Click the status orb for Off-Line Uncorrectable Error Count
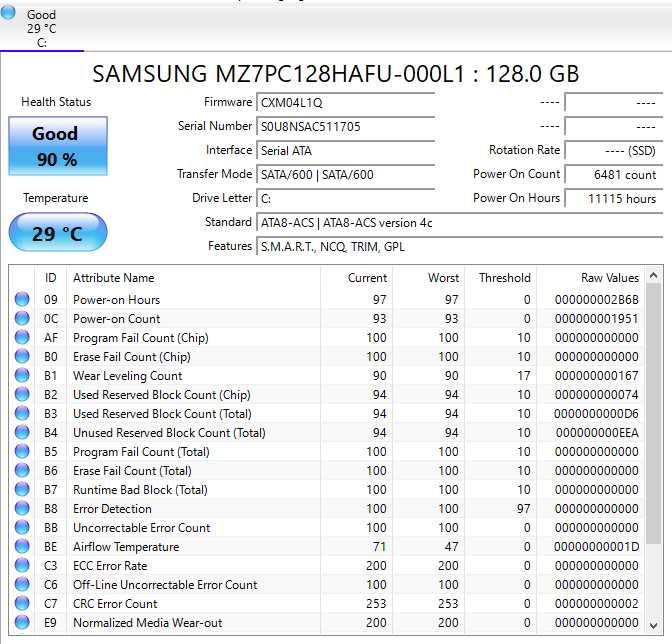The image size is (672, 644). [22, 584]
